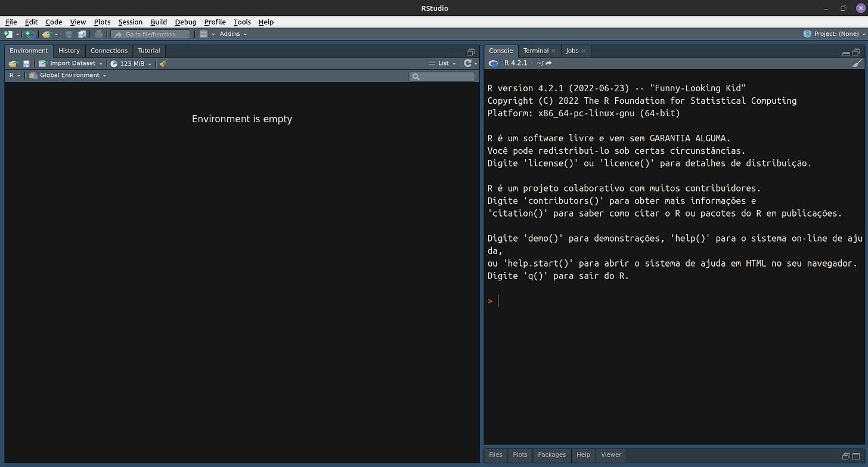Open the Edit menu
This screenshot has width=868, height=467.
pyautogui.click(x=31, y=22)
